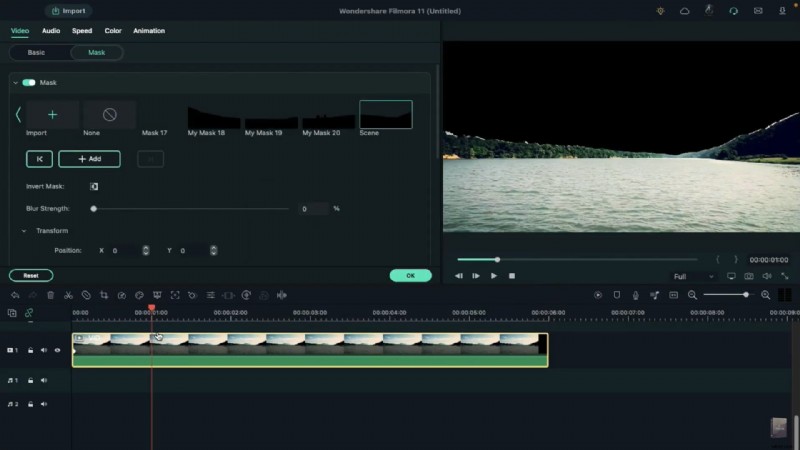Click the undo arrow in the timeline toolbar

(x=15, y=295)
